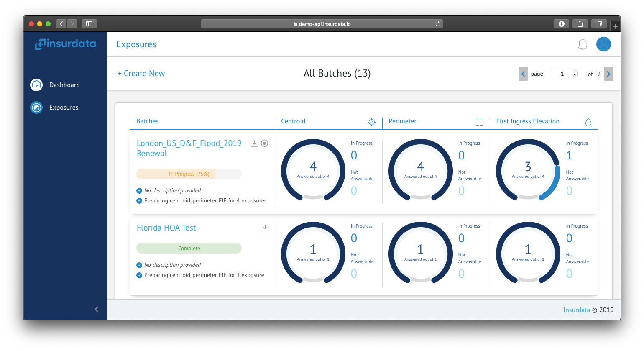
Task: Open the London_US_D&F_Flood_2019 Renewal batch link
Action: pos(189,148)
